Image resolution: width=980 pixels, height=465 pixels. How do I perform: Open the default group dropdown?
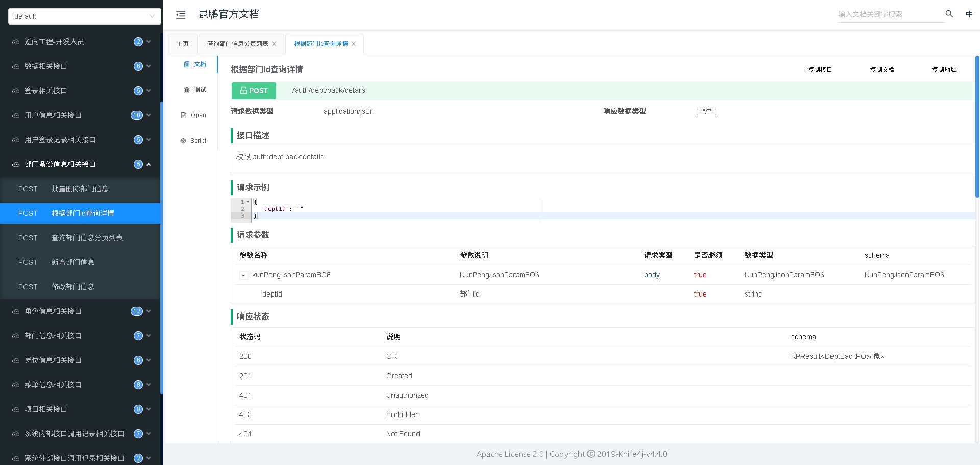pos(84,16)
